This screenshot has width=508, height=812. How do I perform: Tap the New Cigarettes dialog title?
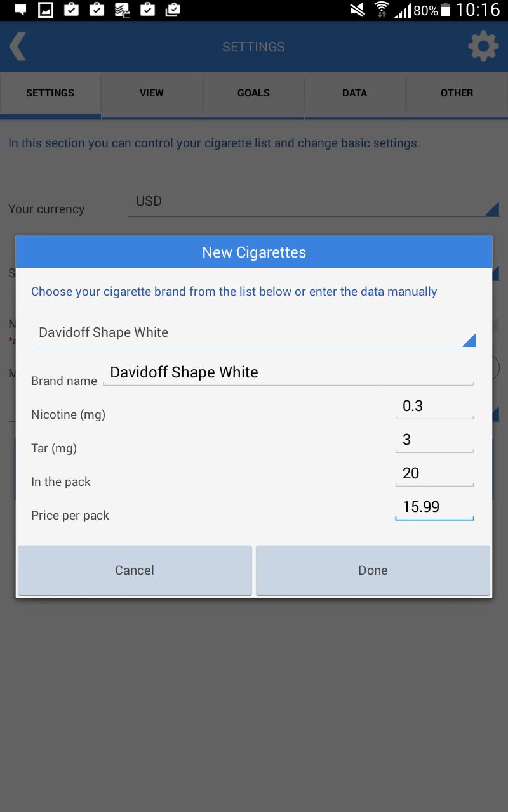(x=254, y=252)
